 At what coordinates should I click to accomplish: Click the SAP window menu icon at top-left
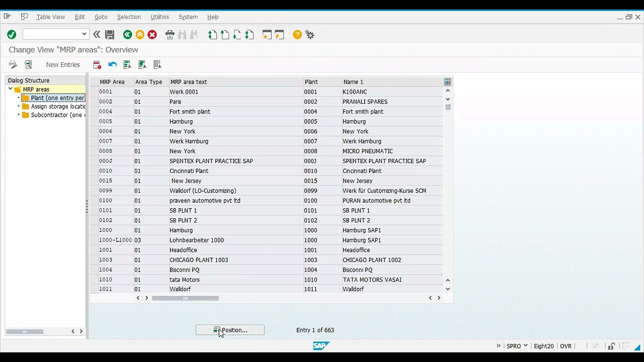tap(7, 17)
